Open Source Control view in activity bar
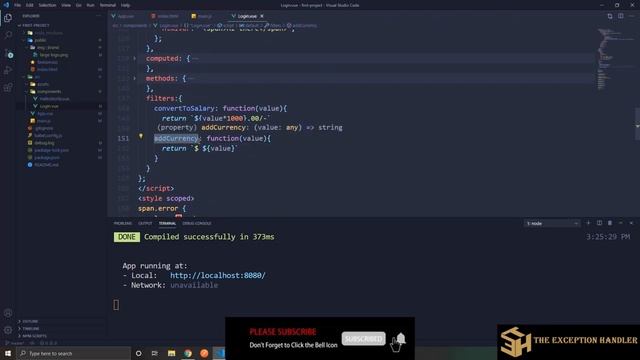640x360 pixels. pos(8,53)
